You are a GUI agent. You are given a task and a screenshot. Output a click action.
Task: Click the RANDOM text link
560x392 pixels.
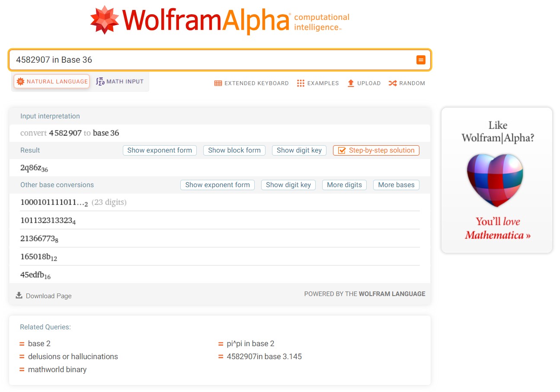(412, 83)
